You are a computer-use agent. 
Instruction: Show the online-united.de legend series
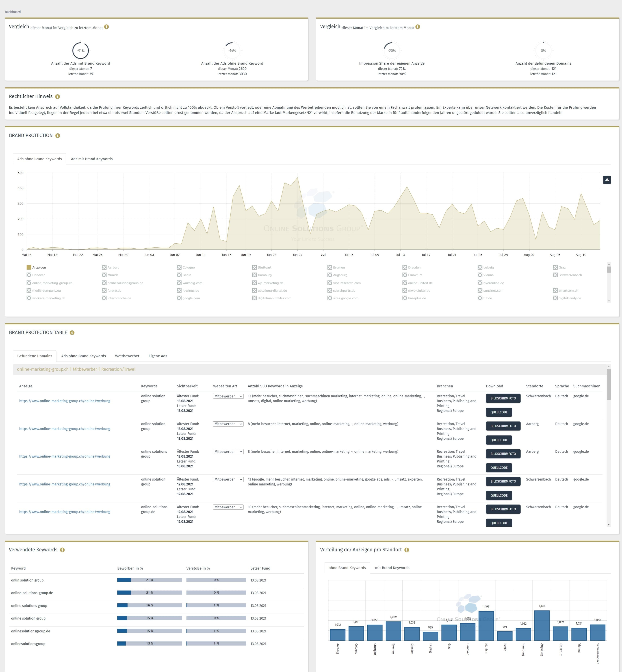click(418, 283)
